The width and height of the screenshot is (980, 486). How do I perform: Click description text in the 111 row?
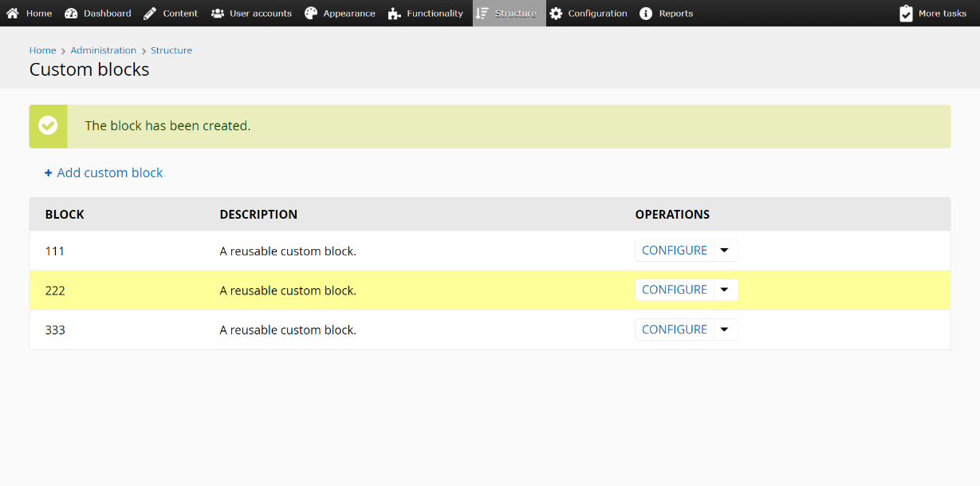coord(288,251)
